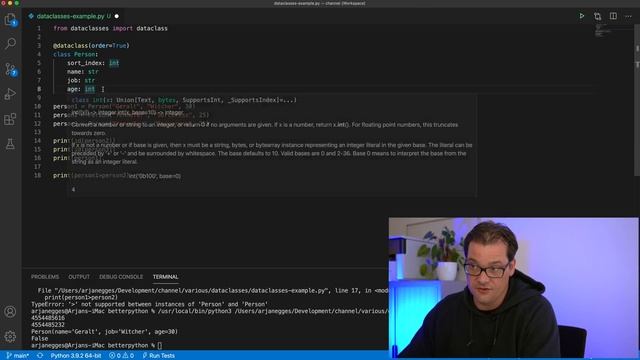Click the 'False' terminal output

click(x=40, y=338)
